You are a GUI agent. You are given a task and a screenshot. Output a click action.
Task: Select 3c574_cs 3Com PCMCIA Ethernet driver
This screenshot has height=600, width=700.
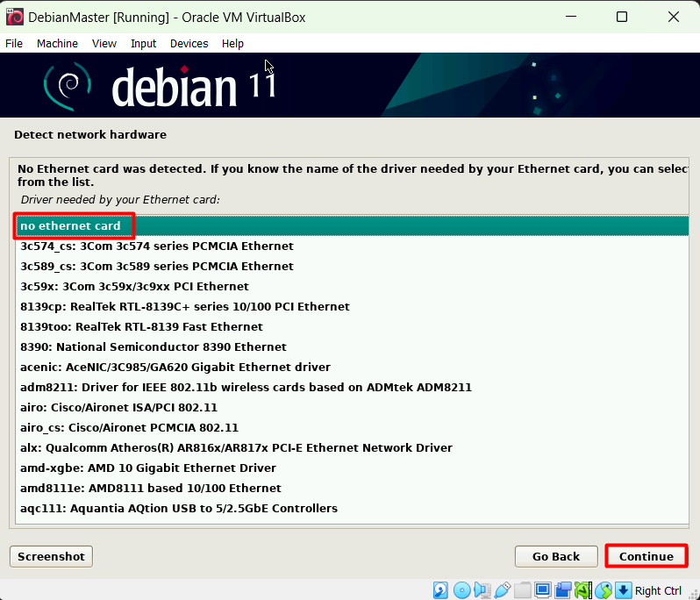pyautogui.click(x=352, y=246)
